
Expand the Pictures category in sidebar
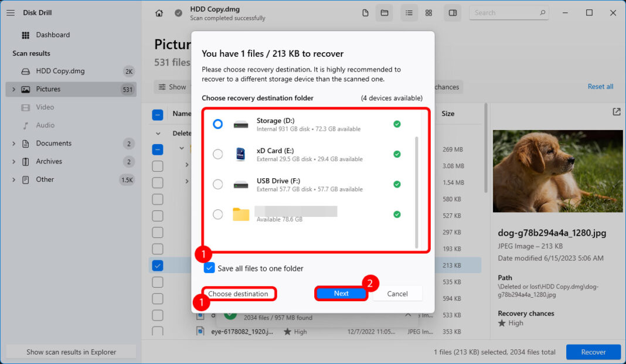point(13,90)
